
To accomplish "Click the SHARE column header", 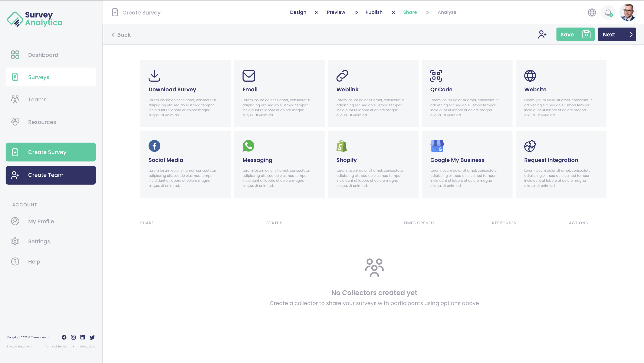I will [x=147, y=223].
